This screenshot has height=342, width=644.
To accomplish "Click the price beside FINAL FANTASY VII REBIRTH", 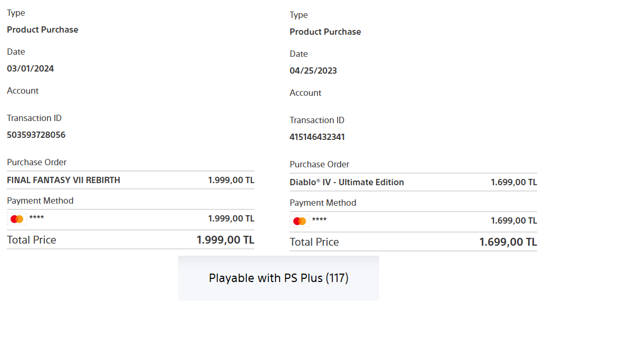I will tap(231, 180).
